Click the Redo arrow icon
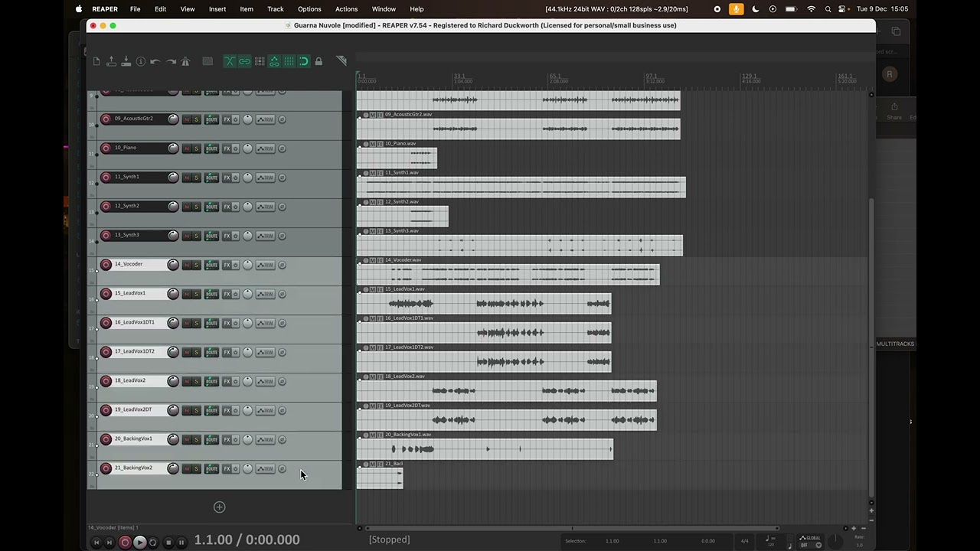 coord(171,61)
